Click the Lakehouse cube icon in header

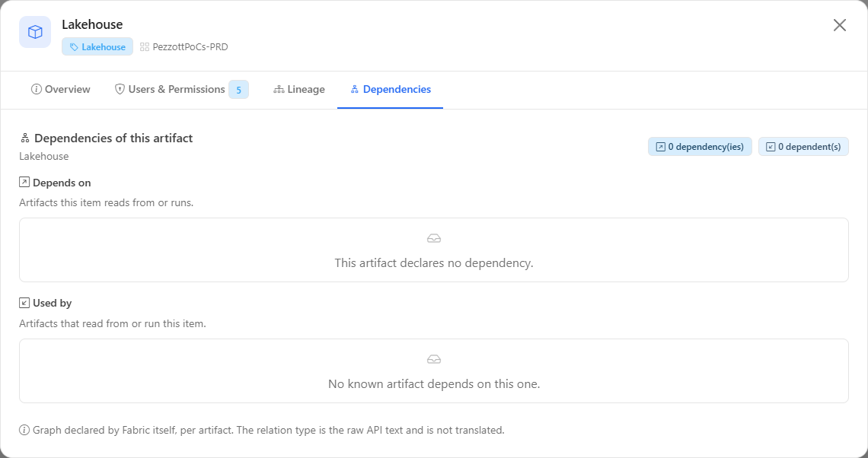35,32
